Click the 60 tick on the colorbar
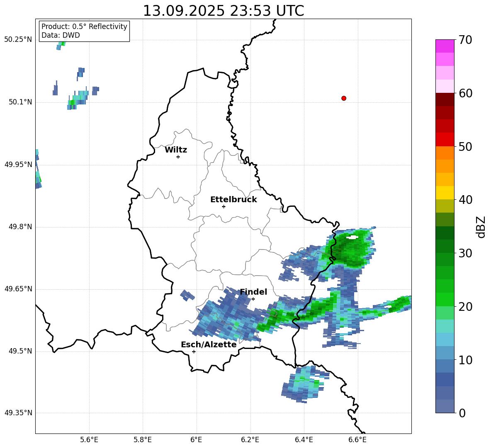 click(465, 93)
